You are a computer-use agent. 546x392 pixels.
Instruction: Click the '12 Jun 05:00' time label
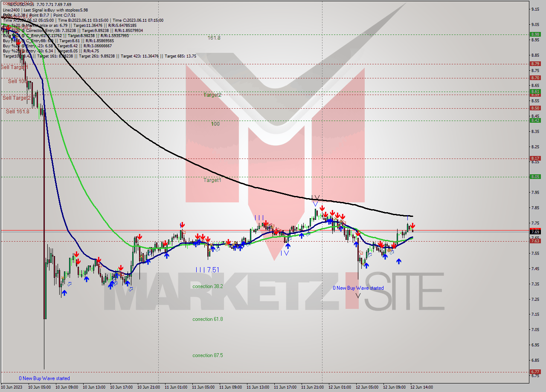(367, 387)
